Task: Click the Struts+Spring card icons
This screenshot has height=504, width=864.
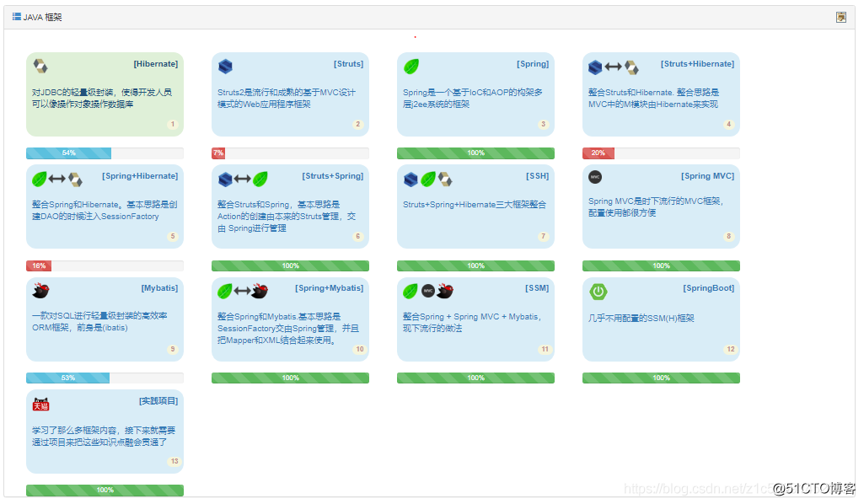Action: click(x=243, y=179)
